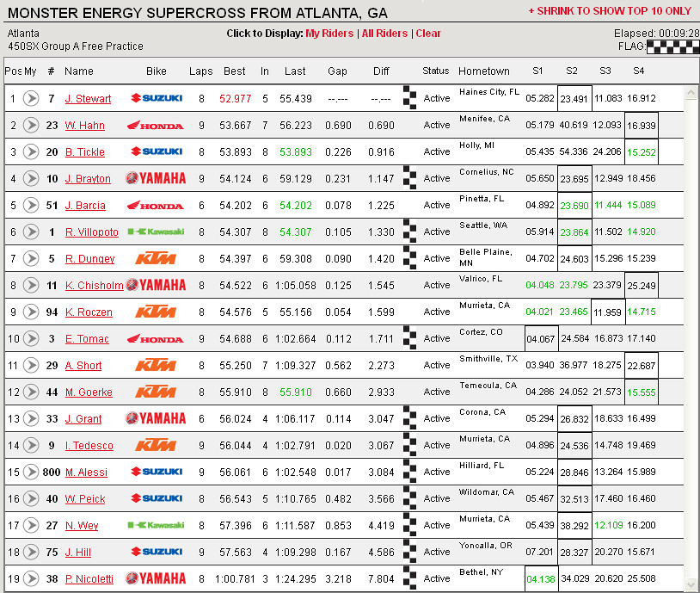The image size is (700, 593).
Task: Click the arrow icon in B. Tickle's row
Action: point(31,152)
